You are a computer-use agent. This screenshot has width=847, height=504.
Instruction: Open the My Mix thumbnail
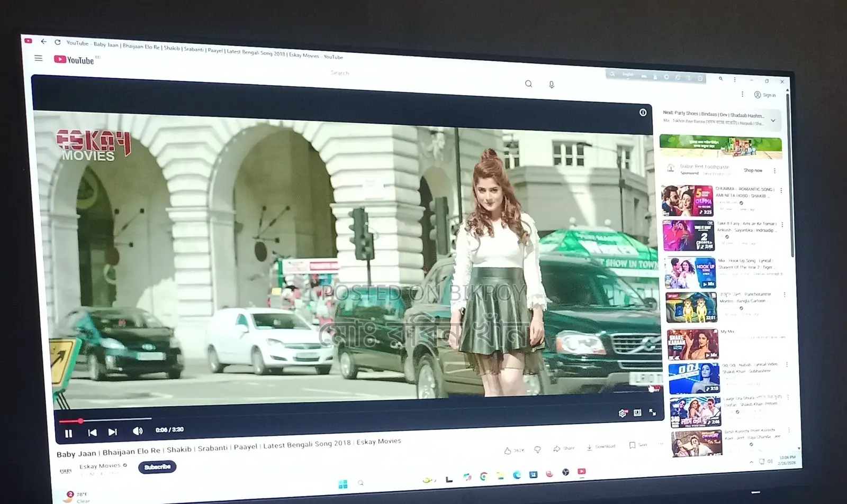(x=693, y=344)
